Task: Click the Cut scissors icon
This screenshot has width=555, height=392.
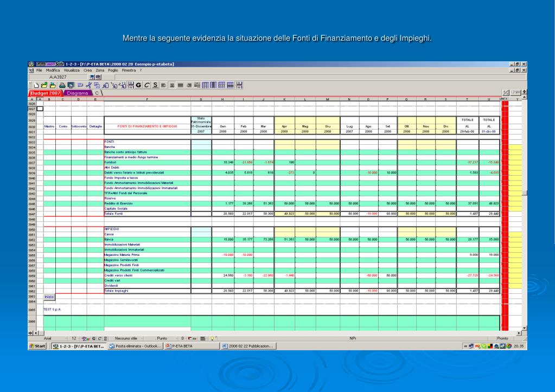Action: click(x=88, y=85)
